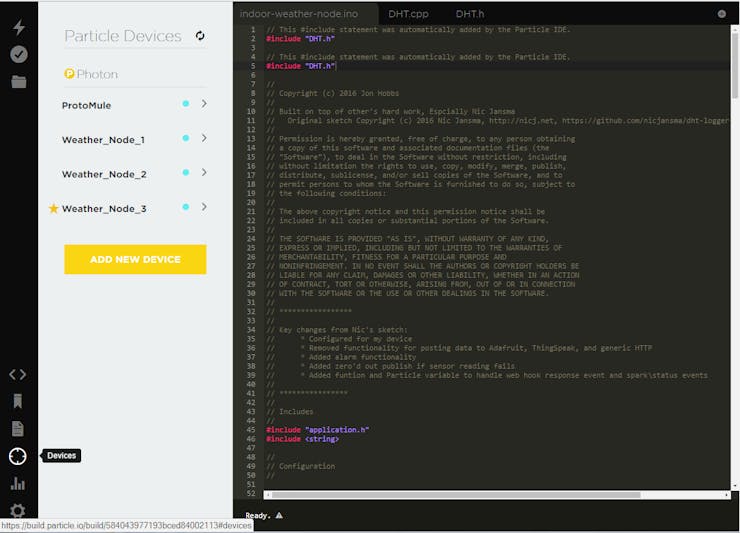This screenshot has width=740, height=533.
Task: Click the Photon platform icon
Action: pyautogui.click(x=69, y=74)
